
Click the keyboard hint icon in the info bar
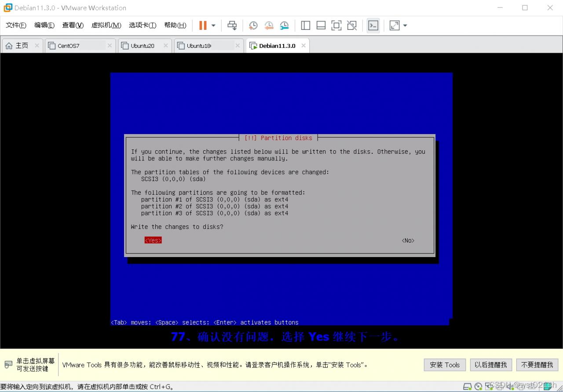tap(8, 365)
